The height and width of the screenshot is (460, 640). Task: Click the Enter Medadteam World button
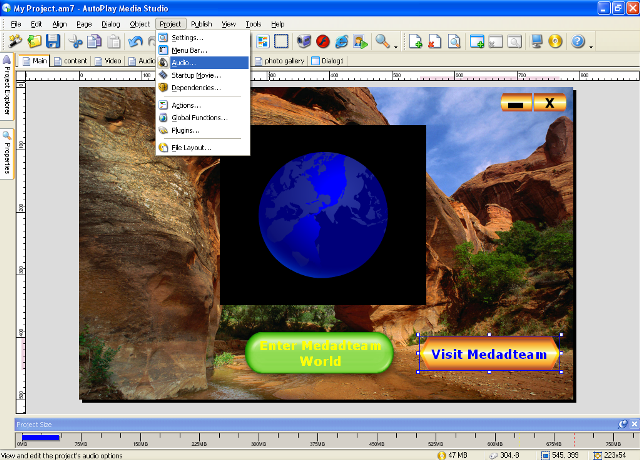coord(319,353)
